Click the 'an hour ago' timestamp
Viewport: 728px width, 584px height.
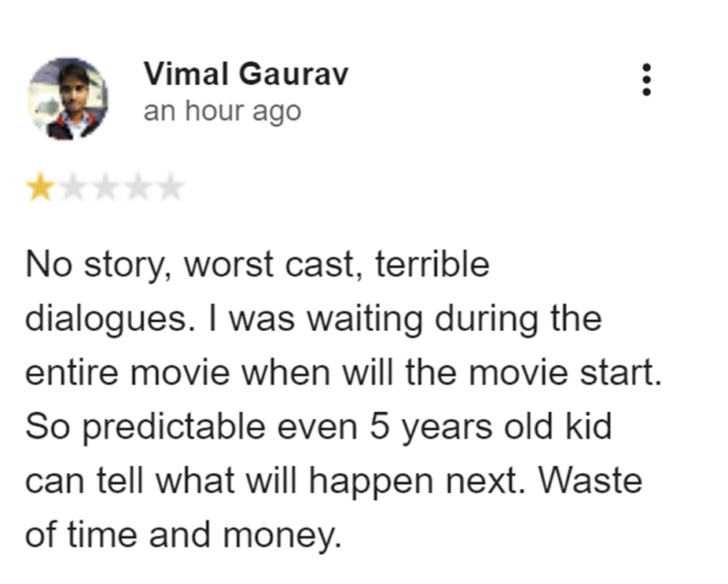tap(222, 111)
